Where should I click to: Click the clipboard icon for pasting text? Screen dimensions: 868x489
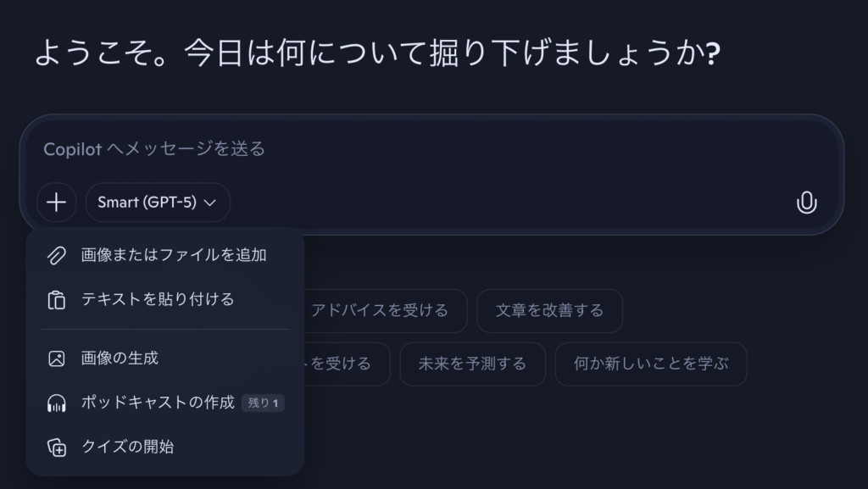click(57, 299)
